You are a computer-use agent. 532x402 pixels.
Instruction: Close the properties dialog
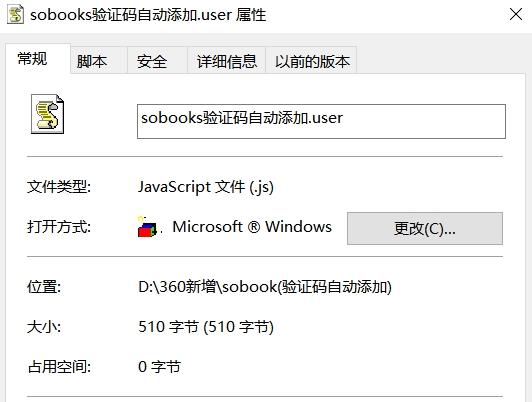point(516,14)
